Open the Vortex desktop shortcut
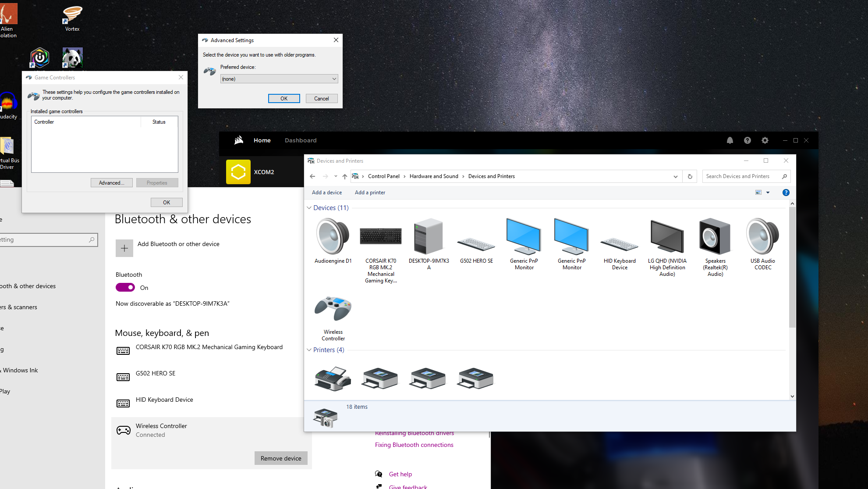The width and height of the screenshot is (868, 489). click(x=72, y=18)
